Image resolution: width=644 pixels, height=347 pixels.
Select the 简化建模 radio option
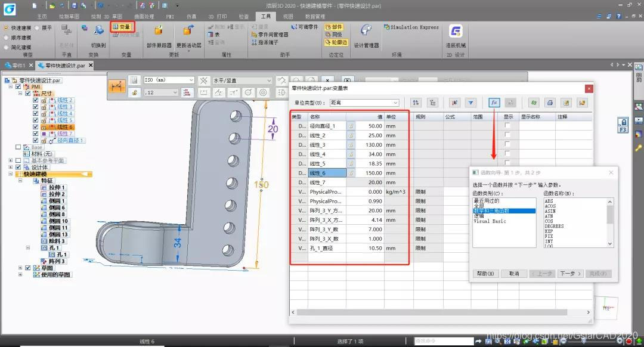[x=6, y=47]
